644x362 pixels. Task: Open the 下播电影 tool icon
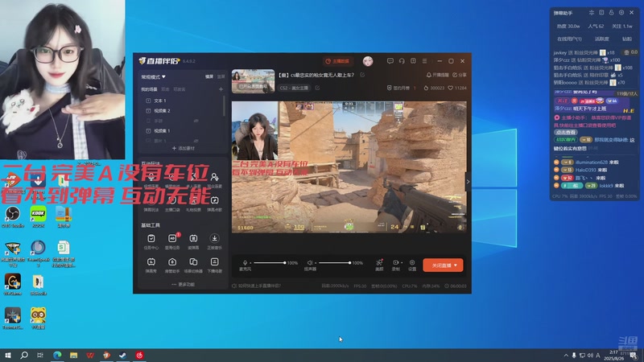pyautogui.click(x=214, y=262)
